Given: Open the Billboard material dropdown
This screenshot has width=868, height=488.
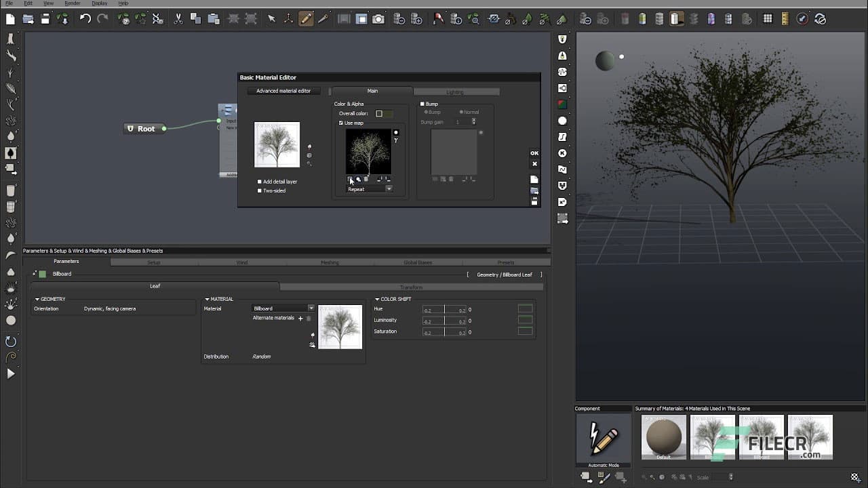Looking at the screenshot, I should (311, 308).
